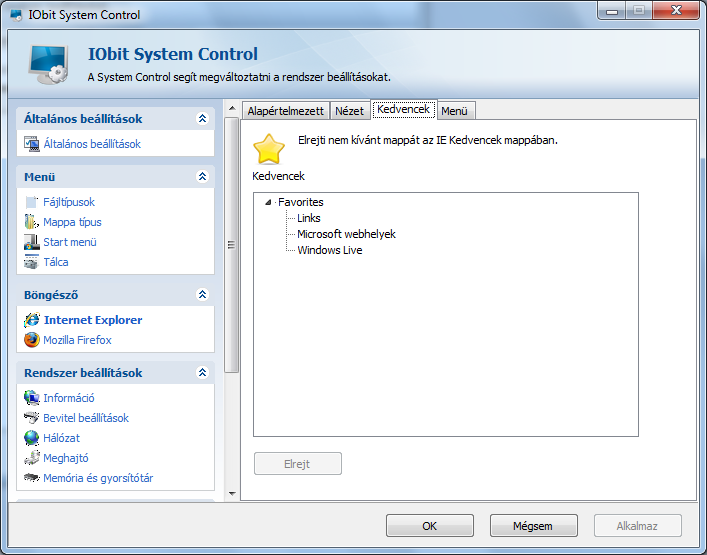Click the Alkalmaz button
The height and width of the screenshot is (555, 707).
click(638, 526)
